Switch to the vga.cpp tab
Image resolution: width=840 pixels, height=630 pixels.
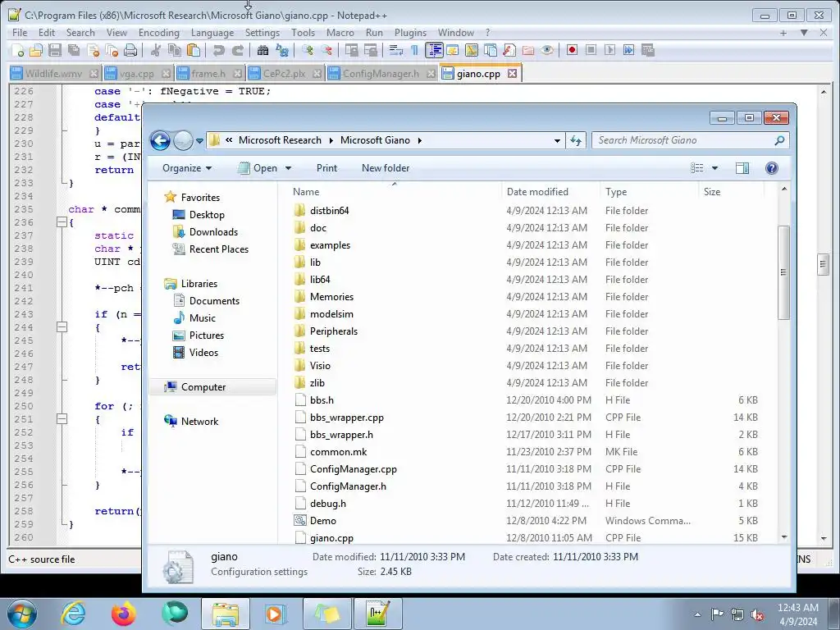click(136, 74)
